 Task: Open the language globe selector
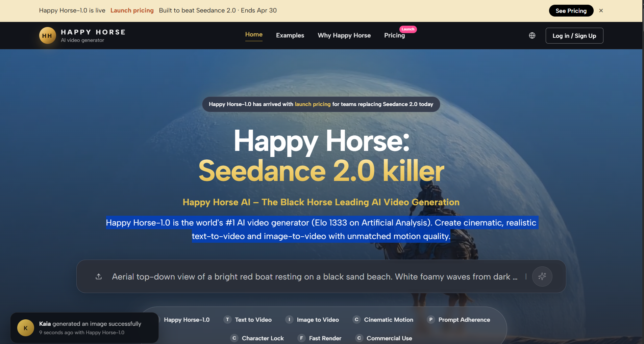click(532, 35)
